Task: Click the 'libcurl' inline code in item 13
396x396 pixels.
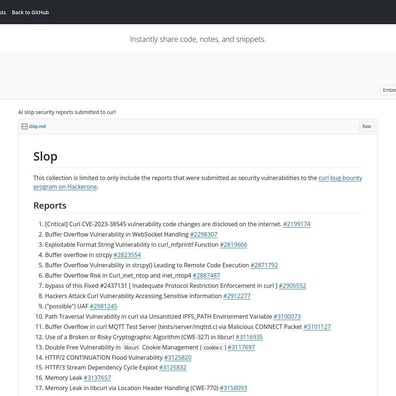Action: 131,347
